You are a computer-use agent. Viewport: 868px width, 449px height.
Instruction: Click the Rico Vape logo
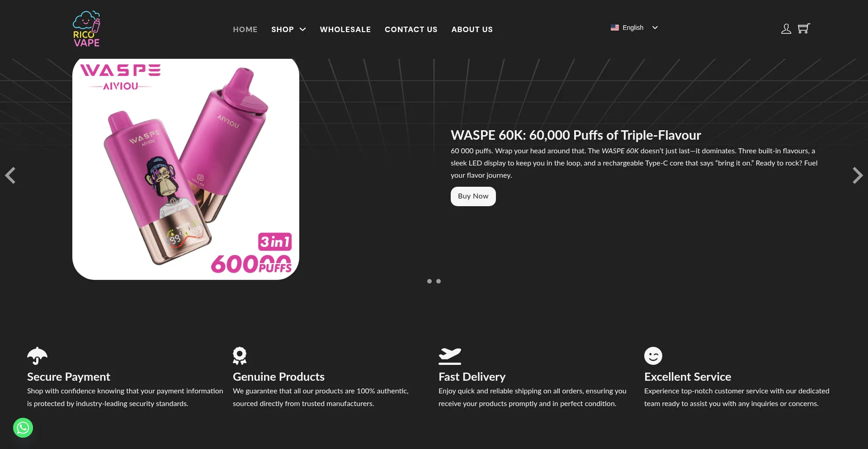86,29
